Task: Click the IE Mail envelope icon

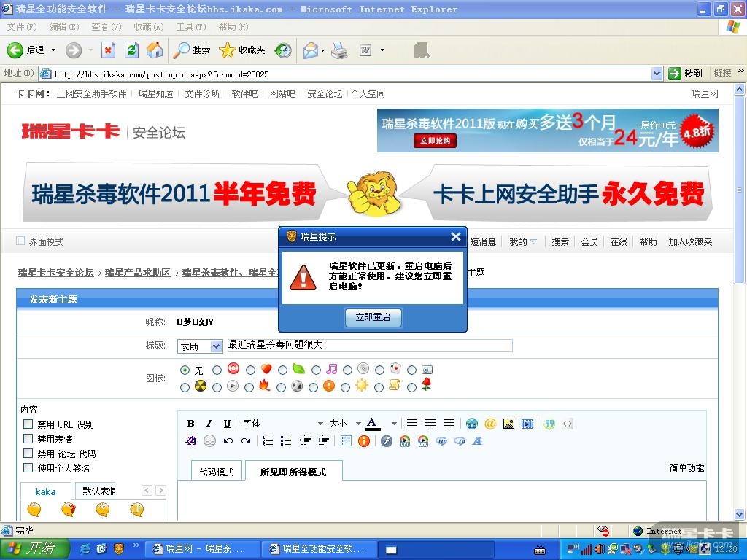Action: pyautogui.click(x=310, y=50)
